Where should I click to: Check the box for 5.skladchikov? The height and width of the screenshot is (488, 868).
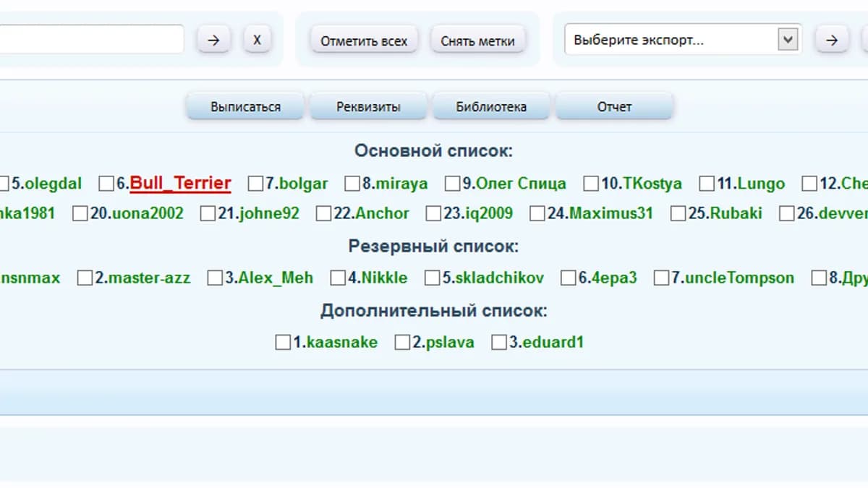pyautogui.click(x=433, y=278)
